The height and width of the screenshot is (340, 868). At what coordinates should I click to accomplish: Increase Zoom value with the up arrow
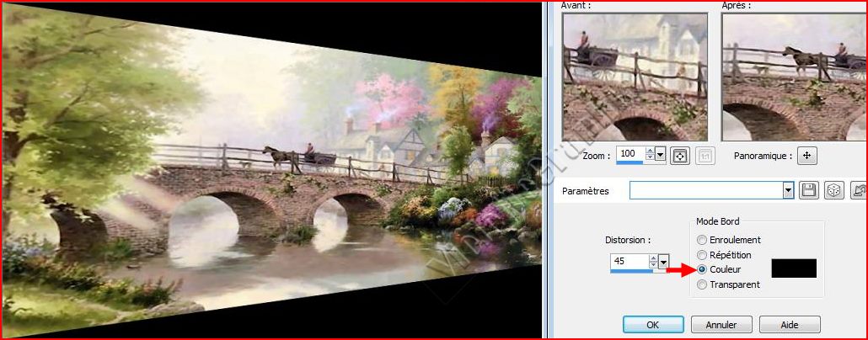pyautogui.click(x=650, y=151)
